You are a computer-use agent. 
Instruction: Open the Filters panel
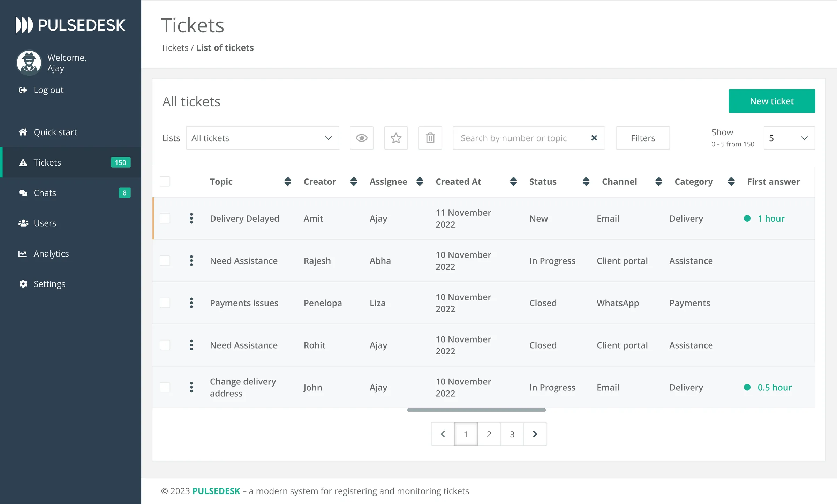point(642,138)
